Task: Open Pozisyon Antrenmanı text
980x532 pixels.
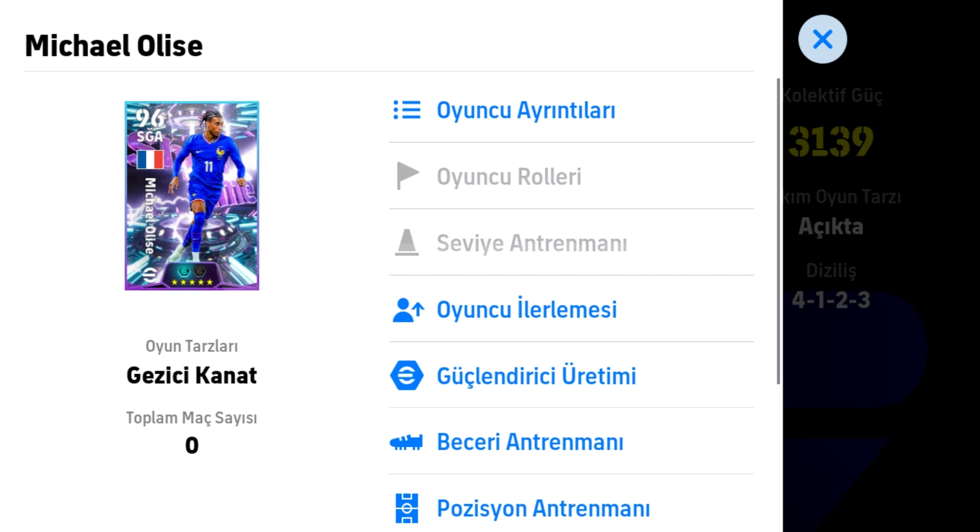Action: (543, 508)
